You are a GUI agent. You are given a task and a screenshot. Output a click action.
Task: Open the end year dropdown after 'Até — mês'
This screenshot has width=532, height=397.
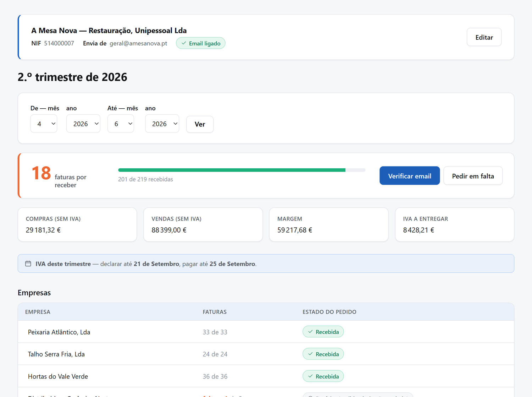coord(162,124)
